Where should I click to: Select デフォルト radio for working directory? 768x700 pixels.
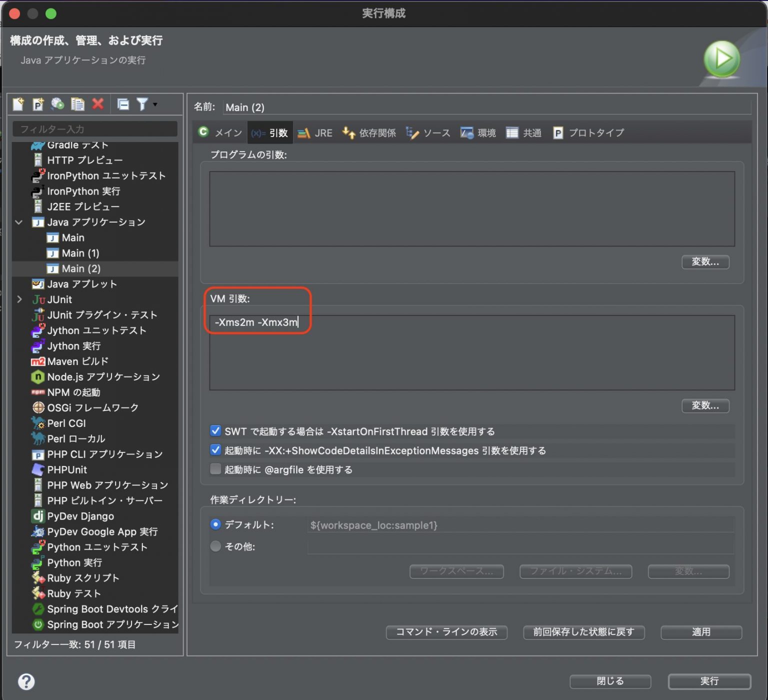[215, 524]
